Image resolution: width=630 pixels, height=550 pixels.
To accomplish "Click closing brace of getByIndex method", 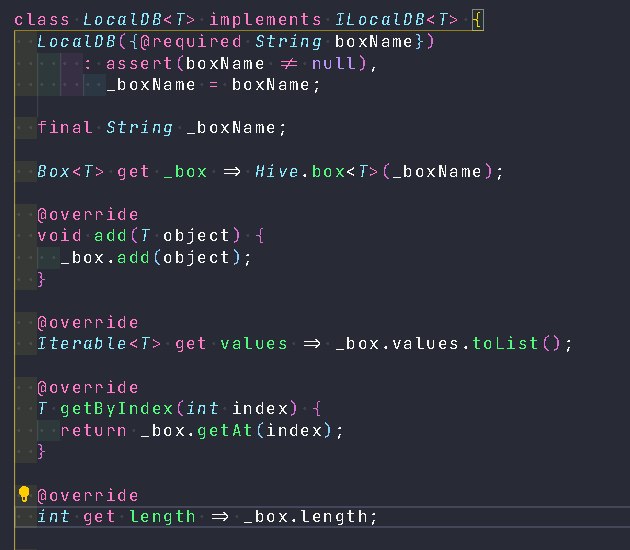I will [41, 452].
